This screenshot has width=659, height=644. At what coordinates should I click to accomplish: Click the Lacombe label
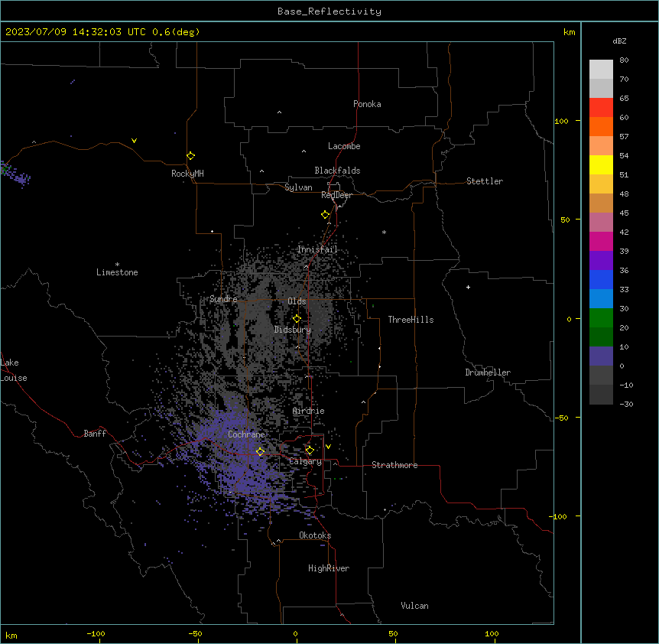(x=344, y=146)
